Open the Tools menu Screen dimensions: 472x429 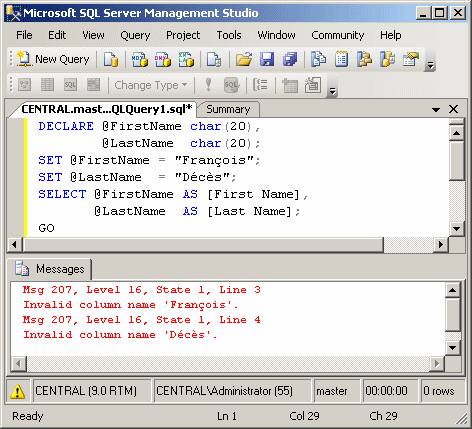[229, 35]
